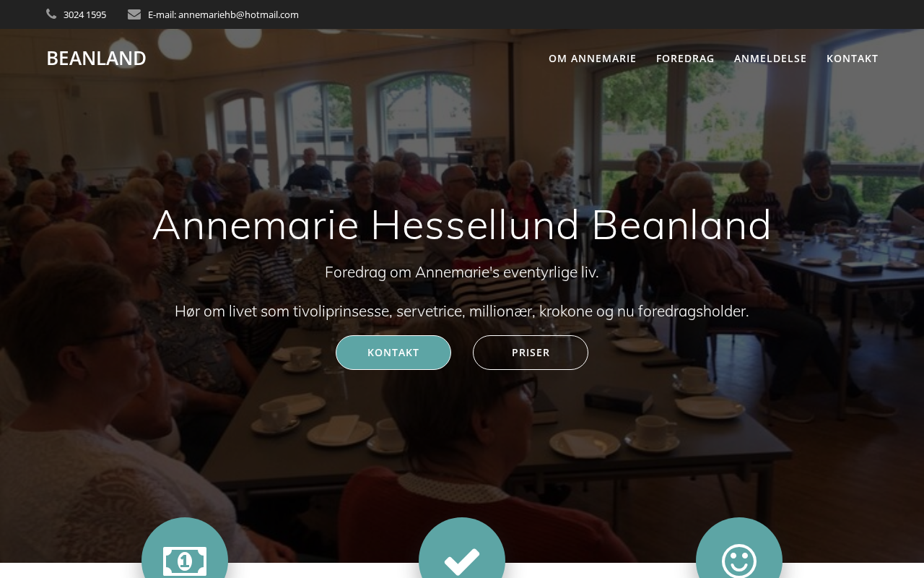Click the teal Kontakt button
The height and width of the screenshot is (578, 924).
click(393, 353)
